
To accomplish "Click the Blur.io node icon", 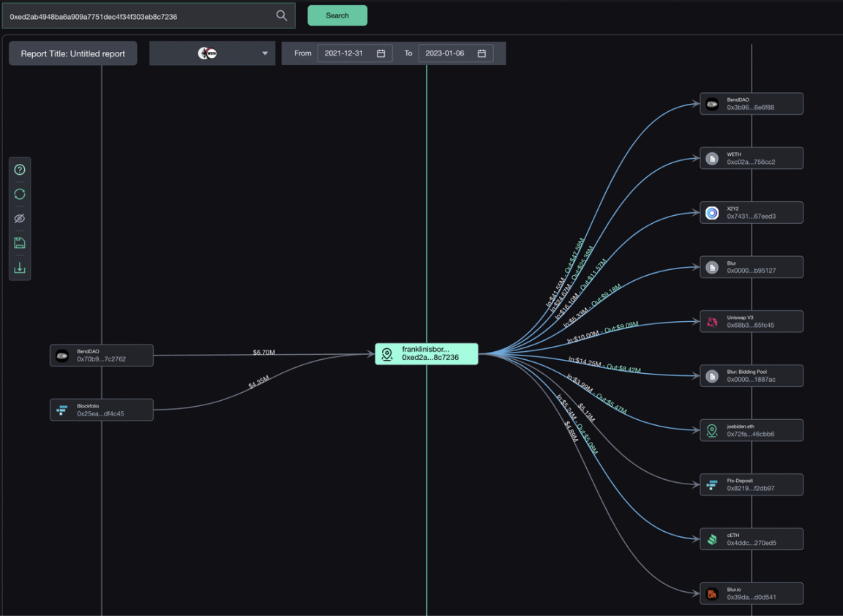I will pyautogui.click(x=712, y=593).
